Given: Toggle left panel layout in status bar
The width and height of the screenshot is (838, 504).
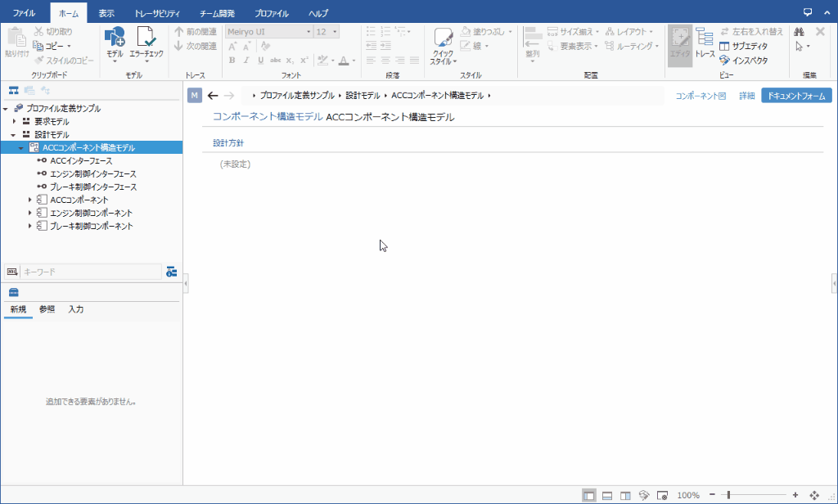Looking at the screenshot, I should [589, 495].
